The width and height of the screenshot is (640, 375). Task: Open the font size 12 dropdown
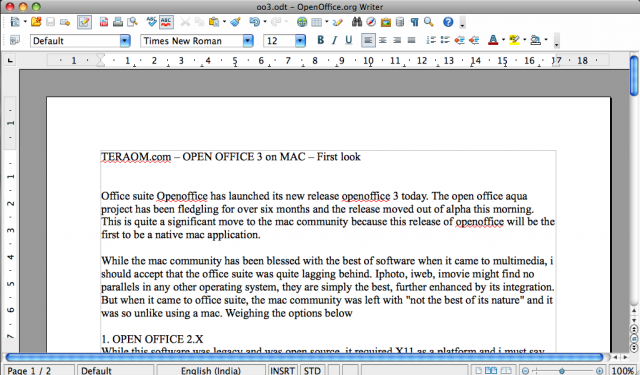tap(300, 40)
